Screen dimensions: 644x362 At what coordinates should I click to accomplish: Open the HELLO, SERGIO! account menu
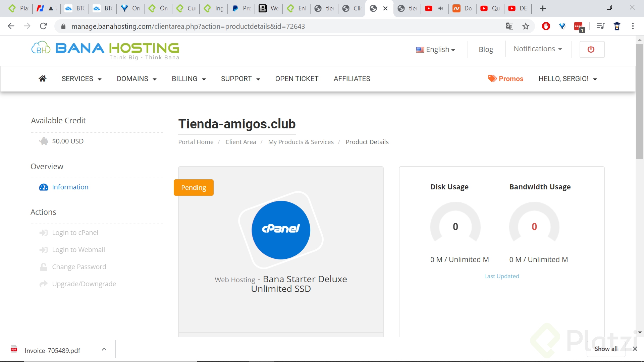[568, 79]
